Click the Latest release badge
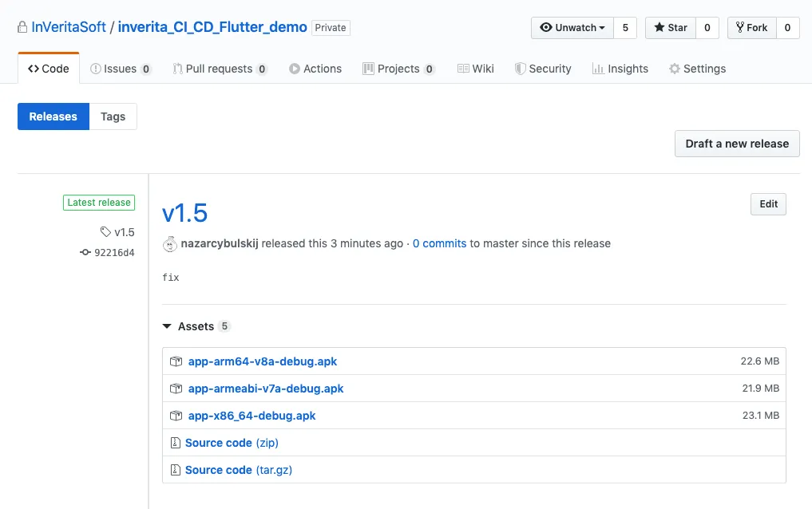Screen dimensions: 812x509 point(99,203)
